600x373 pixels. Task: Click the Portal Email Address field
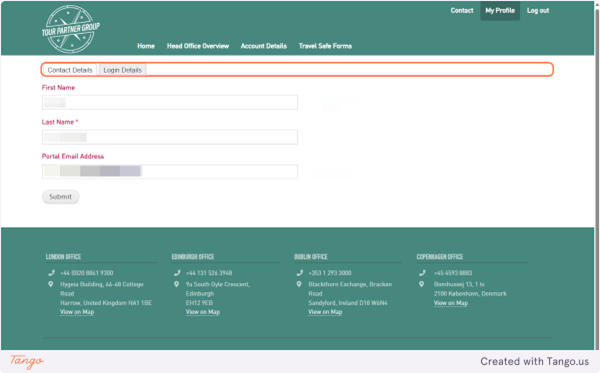tap(170, 172)
